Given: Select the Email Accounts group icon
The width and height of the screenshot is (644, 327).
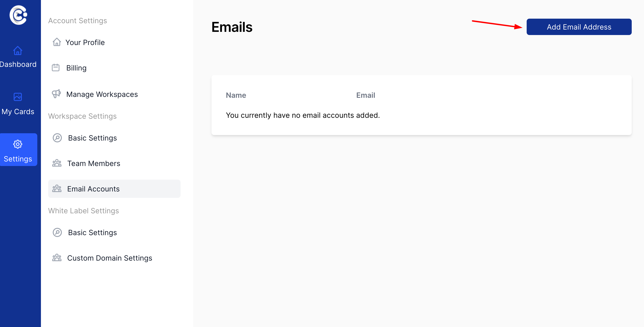Looking at the screenshot, I should point(57,189).
